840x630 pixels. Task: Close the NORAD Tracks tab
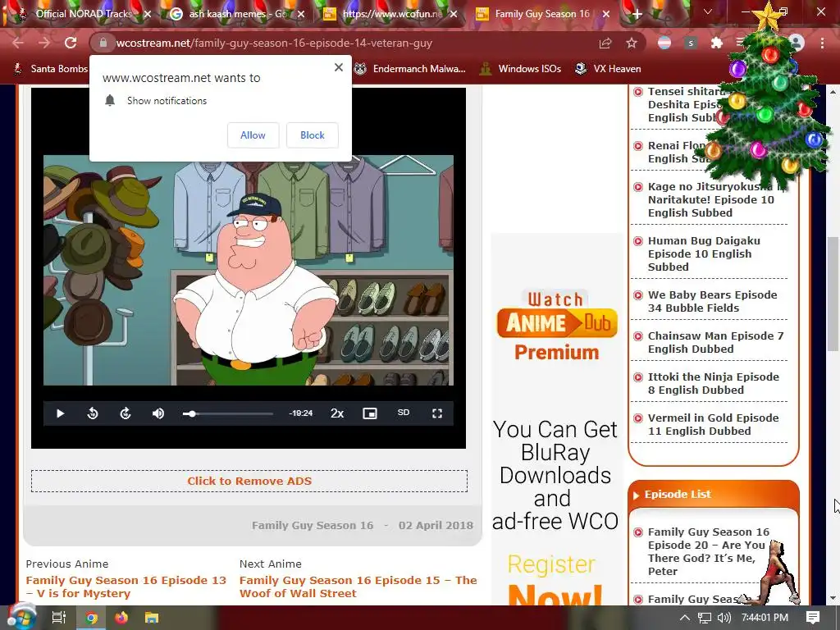tap(148, 15)
